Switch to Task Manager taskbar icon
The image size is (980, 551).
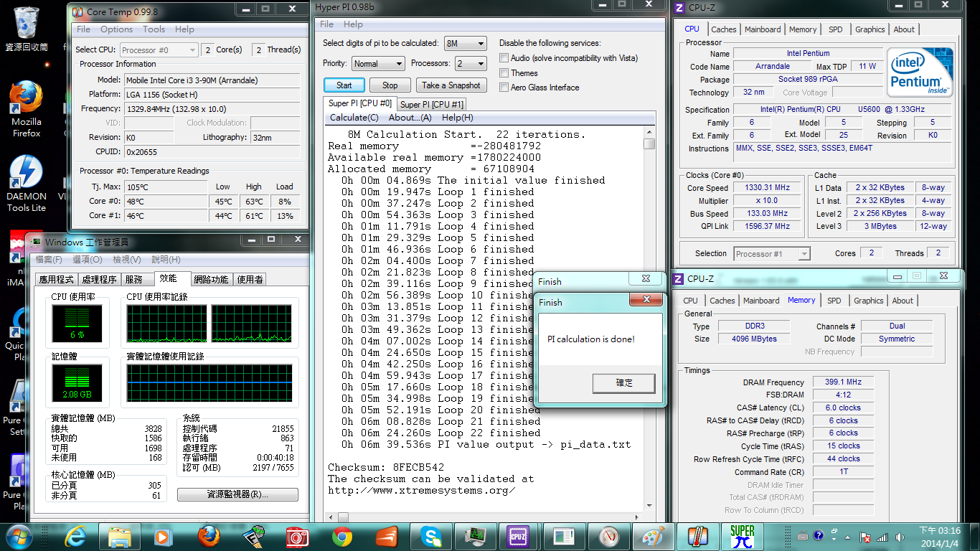click(476, 536)
